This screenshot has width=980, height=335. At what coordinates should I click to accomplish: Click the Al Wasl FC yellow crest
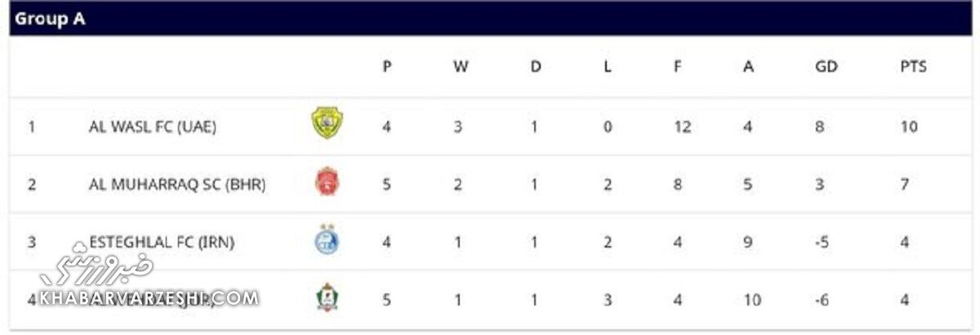click(x=327, y=123)
